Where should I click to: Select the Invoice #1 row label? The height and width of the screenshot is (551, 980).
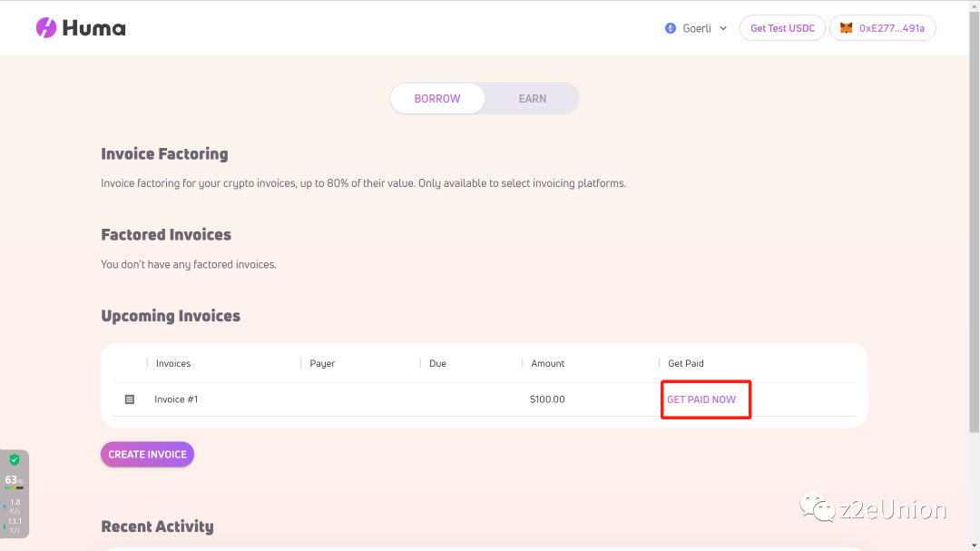click(x=176, y=399)
